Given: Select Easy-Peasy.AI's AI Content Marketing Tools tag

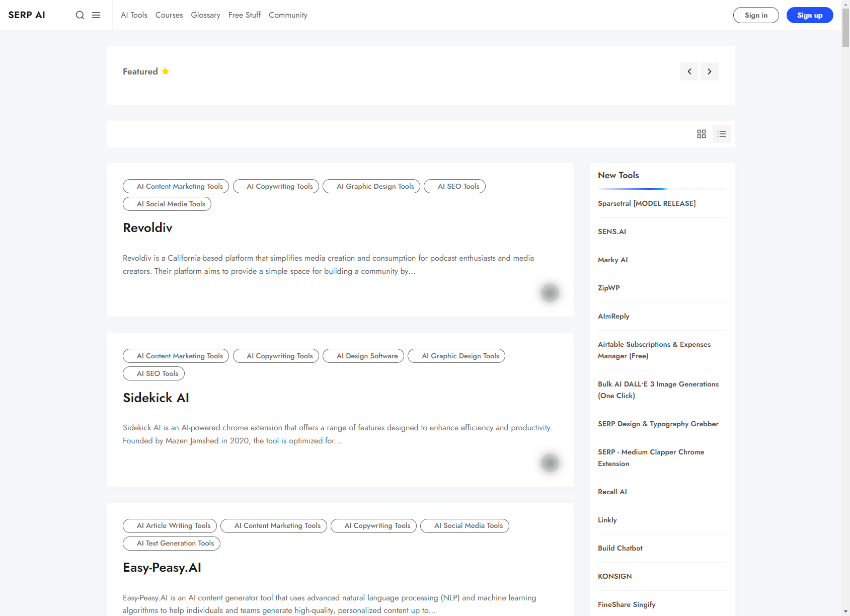Looking at the screenshot, I should click(x=274, y=525).
